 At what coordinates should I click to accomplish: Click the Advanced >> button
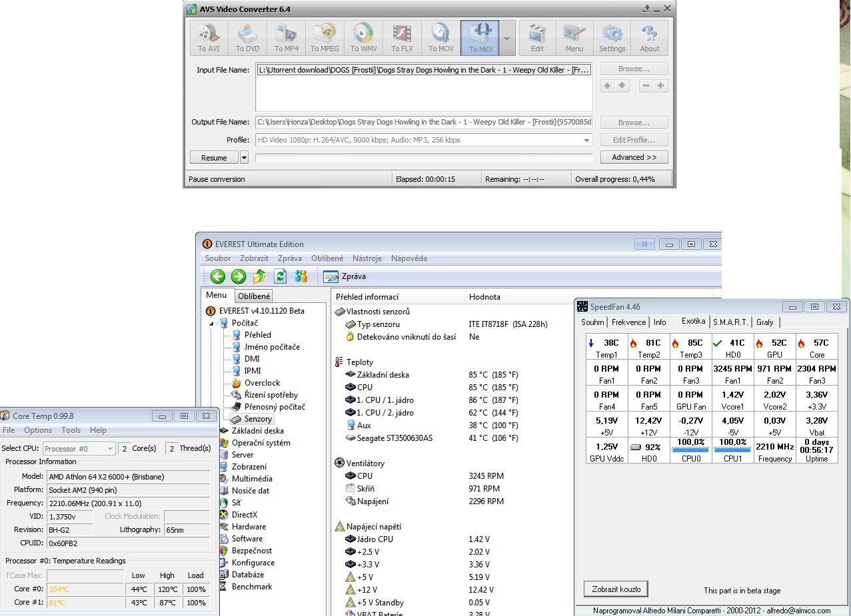[634, 158]
